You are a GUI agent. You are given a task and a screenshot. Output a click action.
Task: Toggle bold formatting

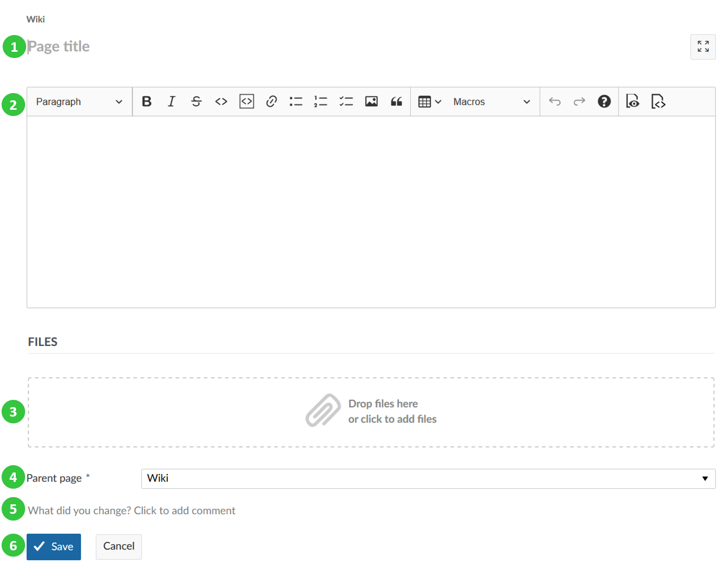click(x=146, y=101)
